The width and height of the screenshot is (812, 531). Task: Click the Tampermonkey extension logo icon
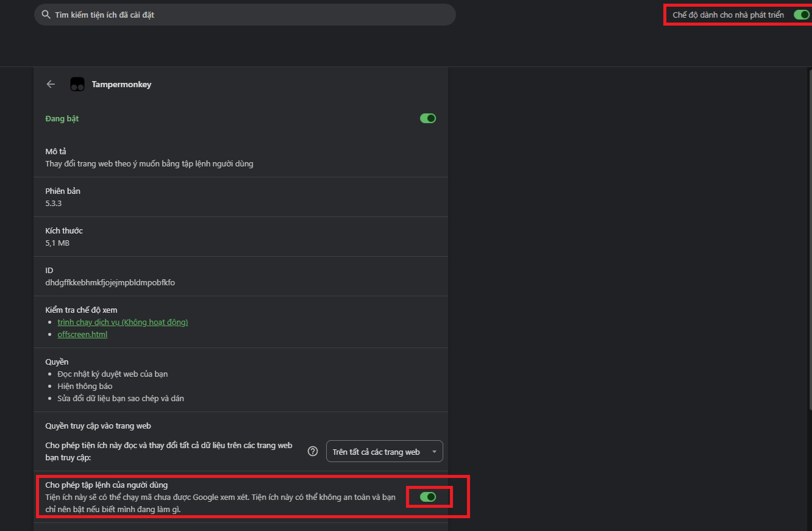pyautogui.click(x=77, y=85)
